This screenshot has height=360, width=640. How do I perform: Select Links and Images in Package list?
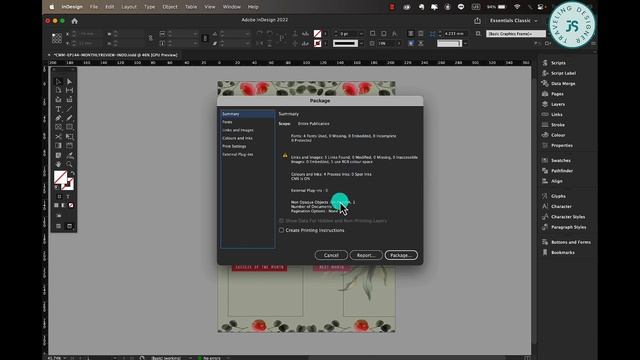pyautogui.click(x=248, y=130)
